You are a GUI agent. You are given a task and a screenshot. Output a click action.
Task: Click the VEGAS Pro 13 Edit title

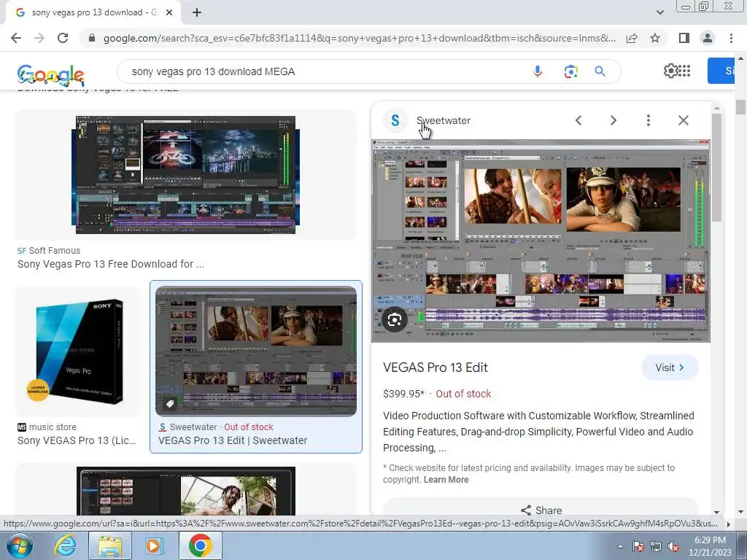[x=436, y=367]
